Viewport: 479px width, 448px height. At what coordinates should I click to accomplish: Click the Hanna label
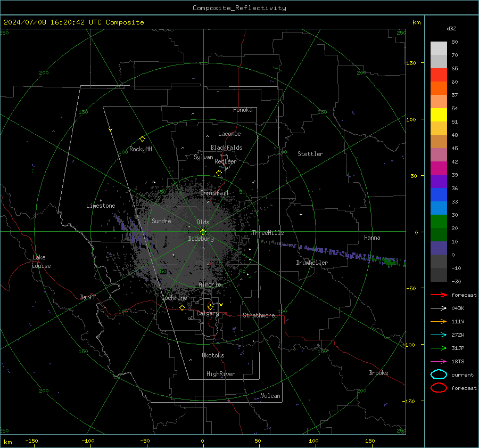(372, 238)
